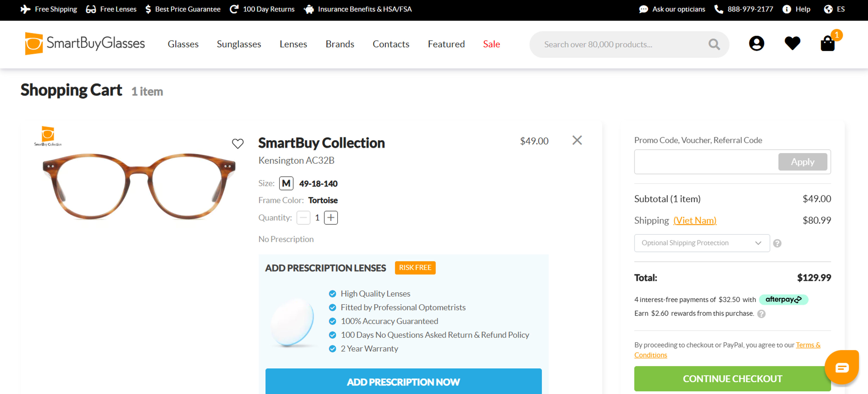Open the Featured menu

446,44
